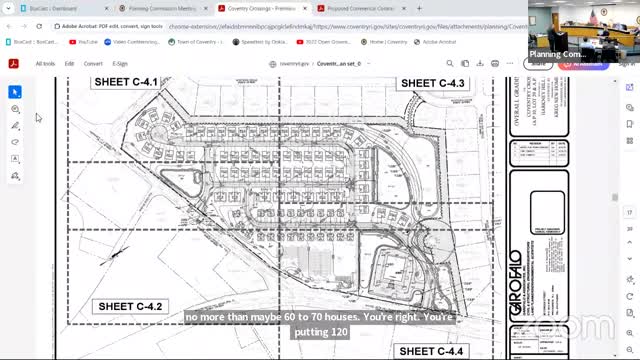Open the bookmarks panel icon on right rail
The height and width of the screenshot is (360, 640).
pos(629,124)
